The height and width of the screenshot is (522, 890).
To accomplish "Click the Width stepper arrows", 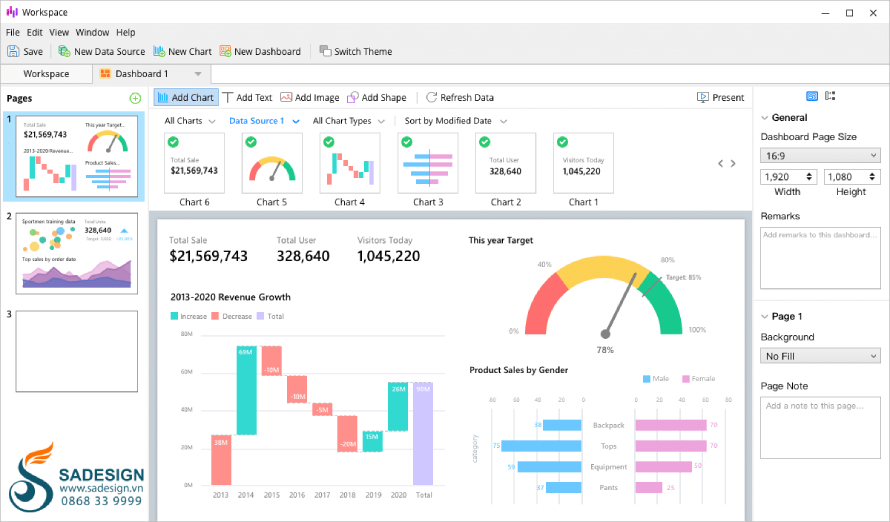I will (809, 177).
